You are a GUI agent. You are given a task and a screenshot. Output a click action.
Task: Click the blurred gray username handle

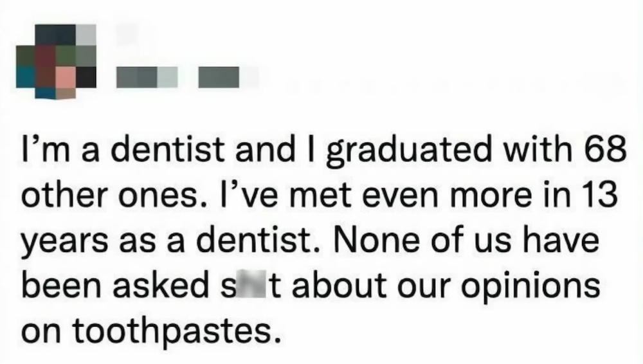coord(147,77)
